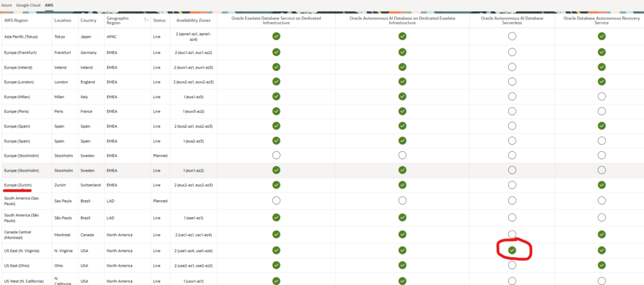This screenshot has width=644, height=285.
Task: Click the AWS Region column header
Action: 16,20
